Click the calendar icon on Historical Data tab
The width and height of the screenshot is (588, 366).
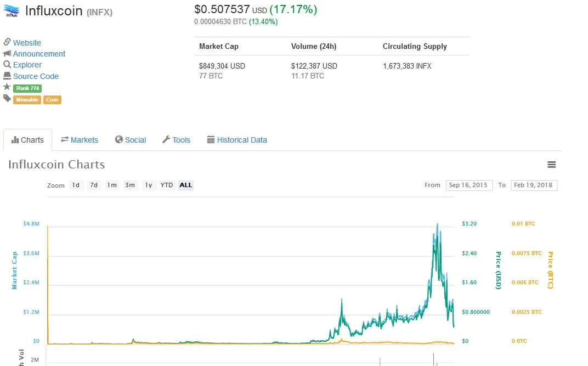click(211, 139)
